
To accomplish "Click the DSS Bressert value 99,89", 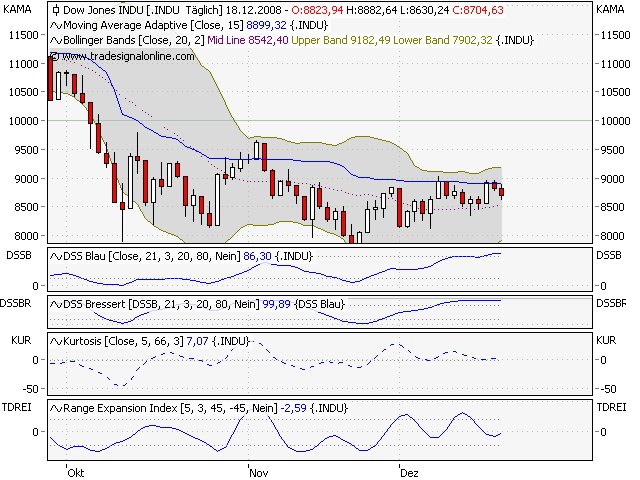I will click(276, 304).
